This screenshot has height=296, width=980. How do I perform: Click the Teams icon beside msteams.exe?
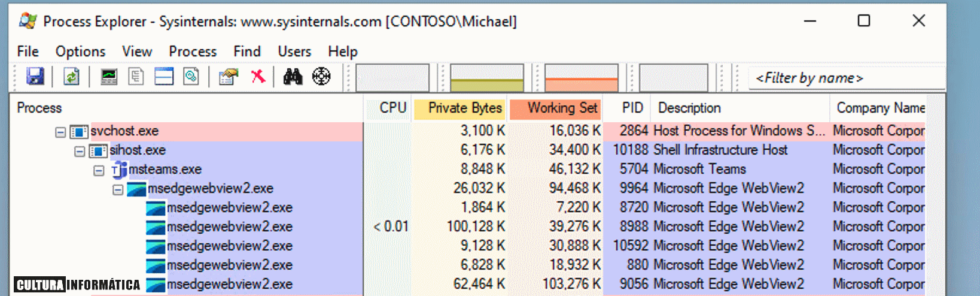(118, 170)
